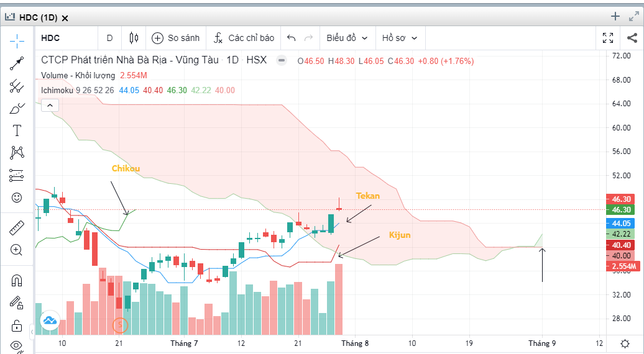Click the So sánh compare button
Screen dimensions: 644x354
pos(175,38)
